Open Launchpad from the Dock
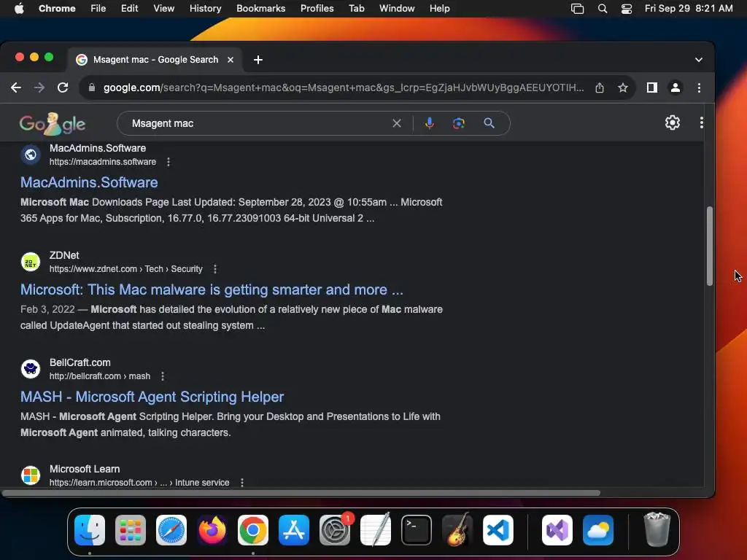747x560 pixels. point(131,530)
